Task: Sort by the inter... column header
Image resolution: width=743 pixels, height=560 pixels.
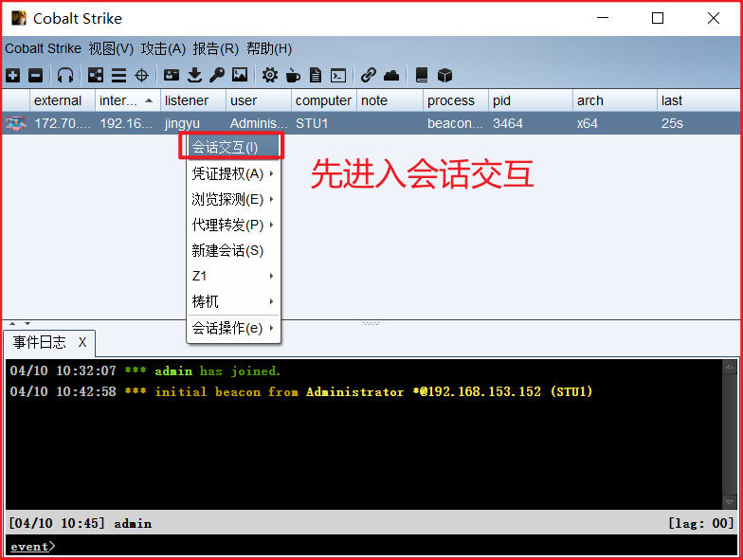Action: [x=128, y=100]
